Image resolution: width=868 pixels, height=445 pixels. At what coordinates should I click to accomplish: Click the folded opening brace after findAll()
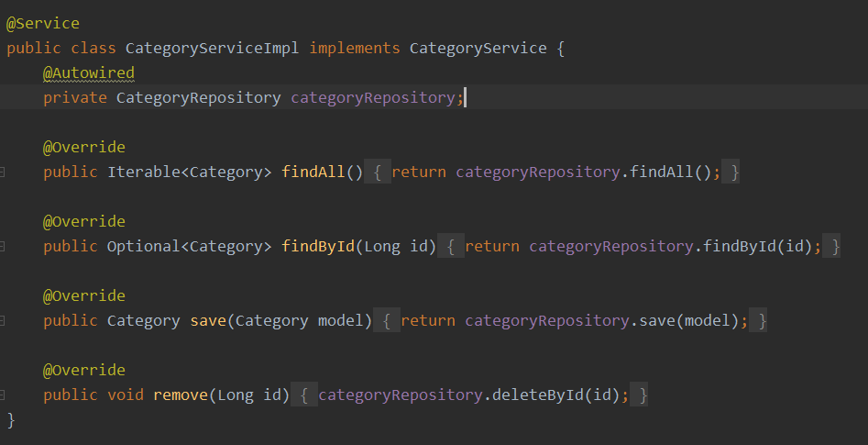382,172
